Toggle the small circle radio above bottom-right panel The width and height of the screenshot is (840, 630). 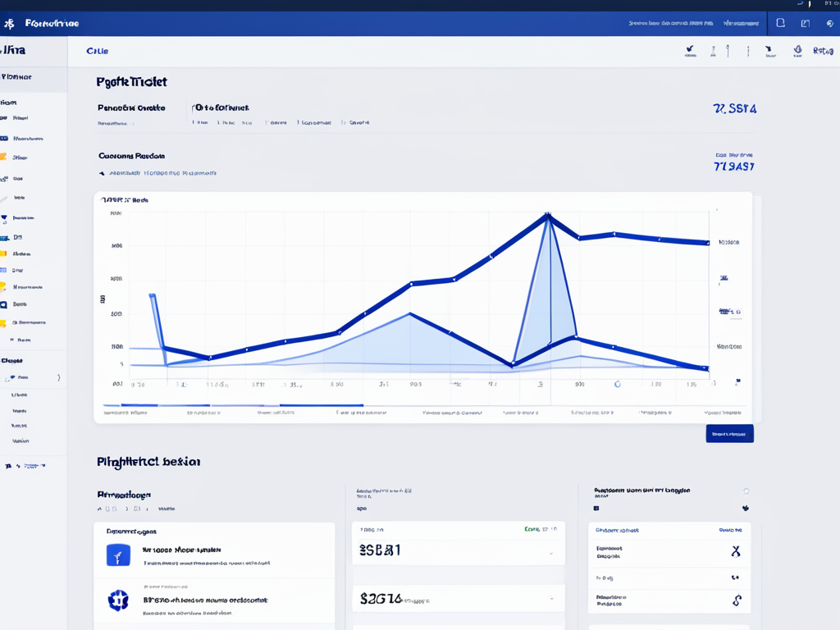746,491
